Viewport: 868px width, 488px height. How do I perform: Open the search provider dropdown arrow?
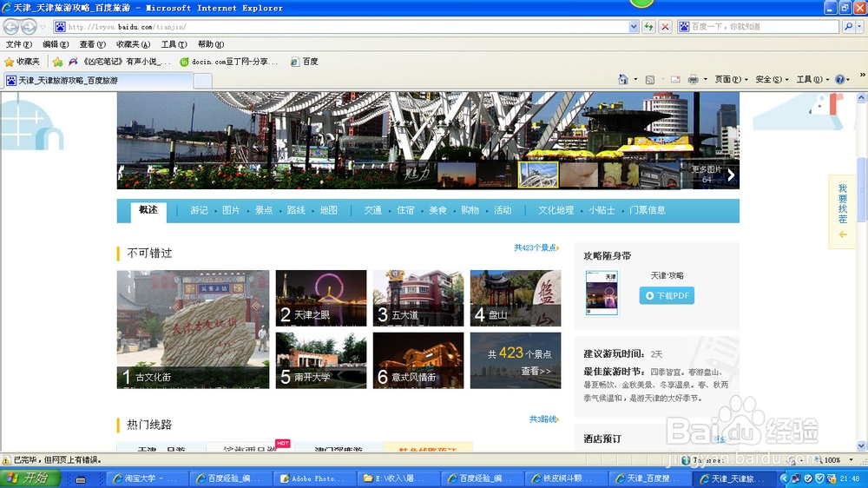(x=859, y=26)
